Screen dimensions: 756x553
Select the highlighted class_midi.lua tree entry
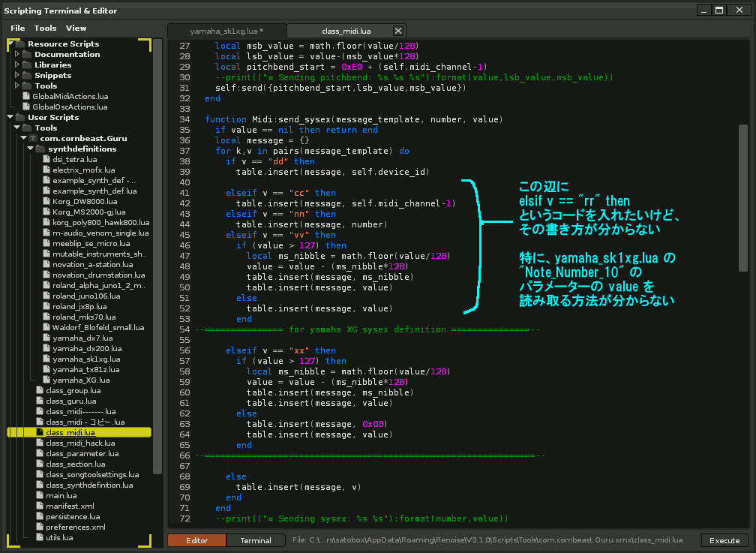79,432
